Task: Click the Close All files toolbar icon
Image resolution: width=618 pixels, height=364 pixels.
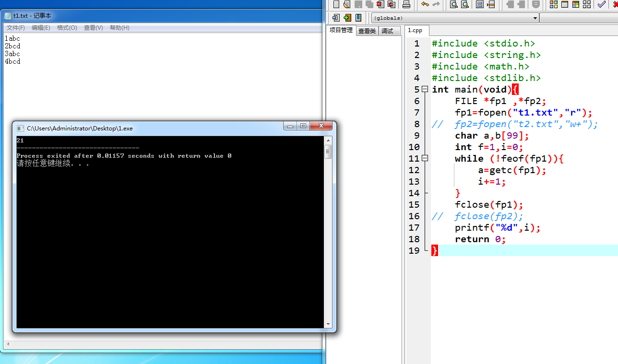Action: (392, 4)
